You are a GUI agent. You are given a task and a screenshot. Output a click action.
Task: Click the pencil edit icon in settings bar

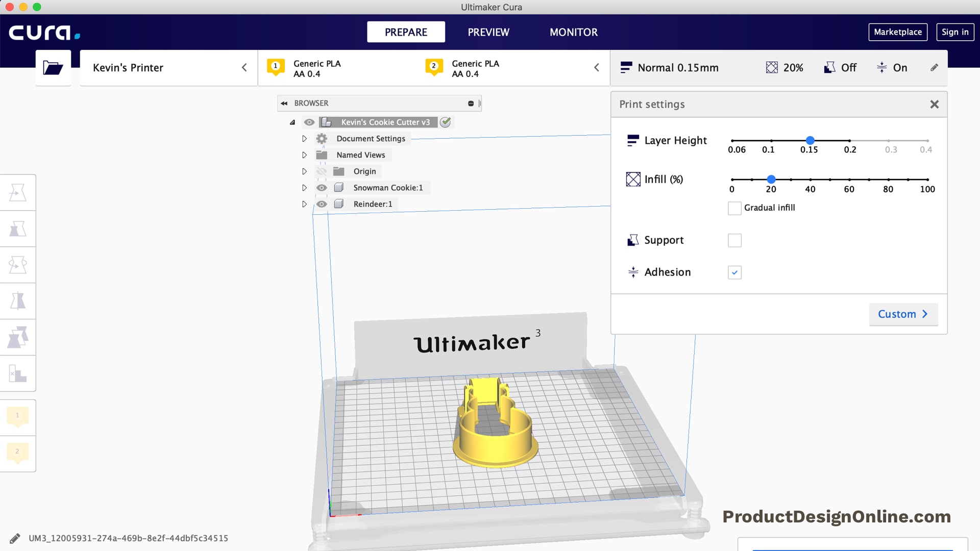click(934, 67)
